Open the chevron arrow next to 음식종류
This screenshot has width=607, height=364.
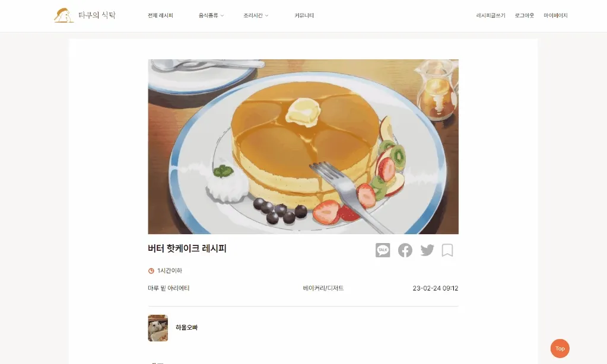click(x=222, y=16)
